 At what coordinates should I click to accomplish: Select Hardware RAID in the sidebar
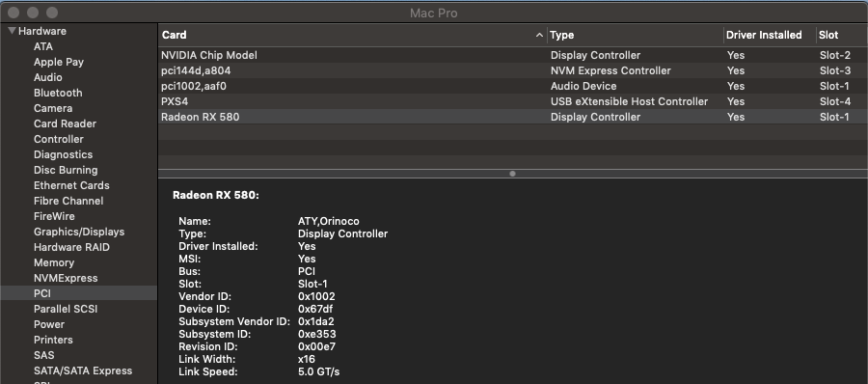point(71,248)
